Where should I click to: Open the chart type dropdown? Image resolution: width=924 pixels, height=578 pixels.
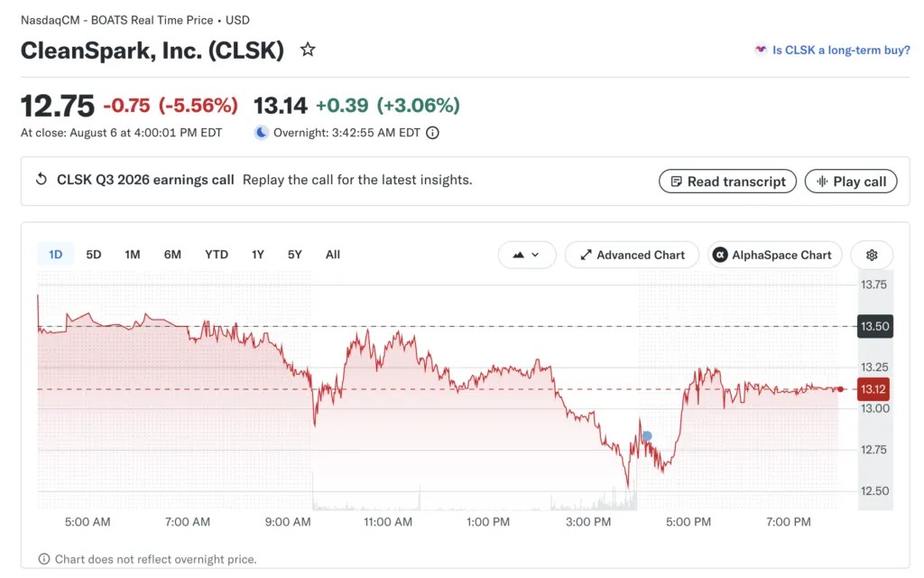pos(527,255)
